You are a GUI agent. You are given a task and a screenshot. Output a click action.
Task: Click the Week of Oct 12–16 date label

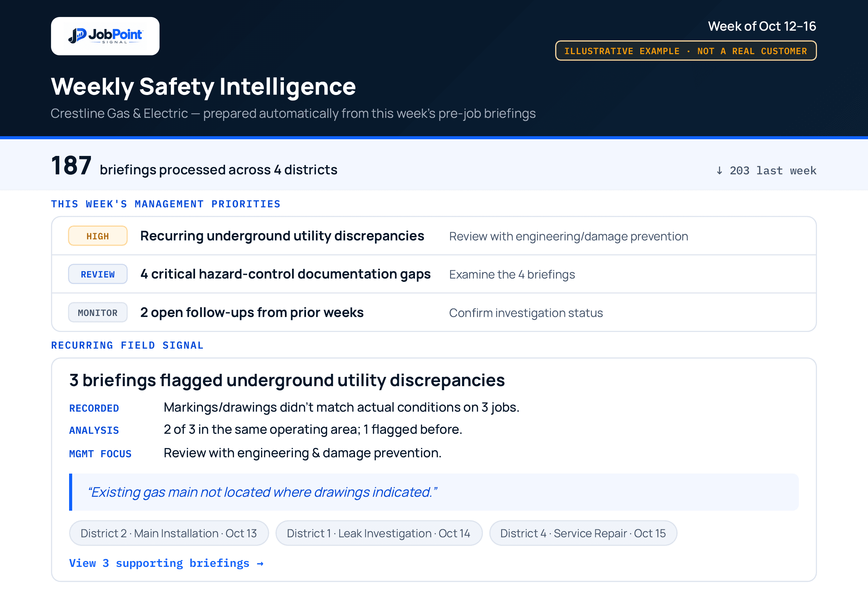pos(762,26)
